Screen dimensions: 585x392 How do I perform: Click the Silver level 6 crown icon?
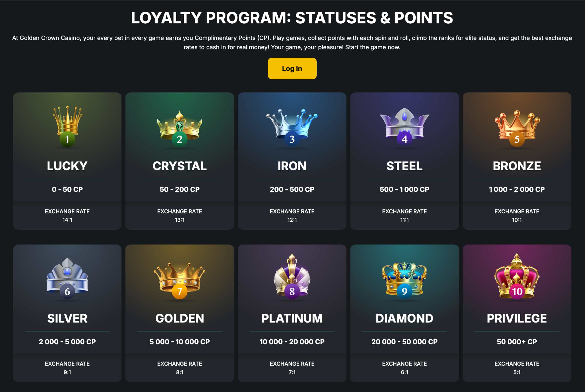coord(67,277)
